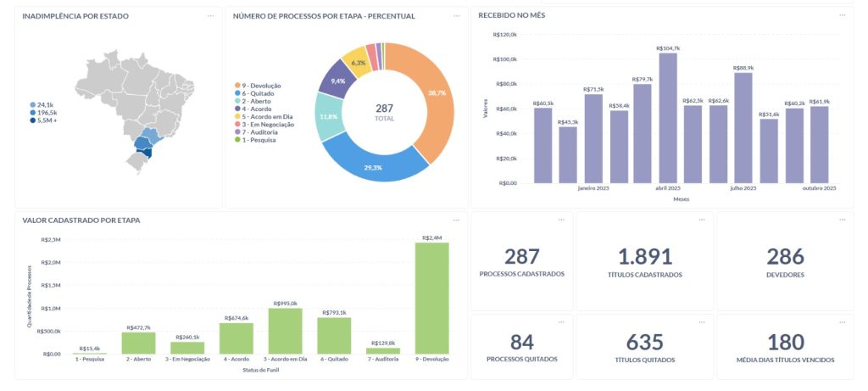868x391 pixels.
Task: Toggle the '6 - Quitado' legend item
Action: click(258, 93)
